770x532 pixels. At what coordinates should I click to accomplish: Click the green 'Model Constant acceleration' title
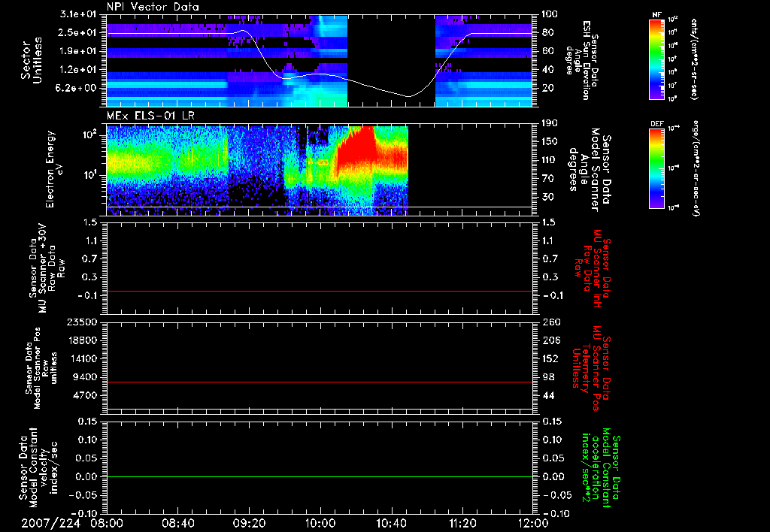tap(601, 466)
